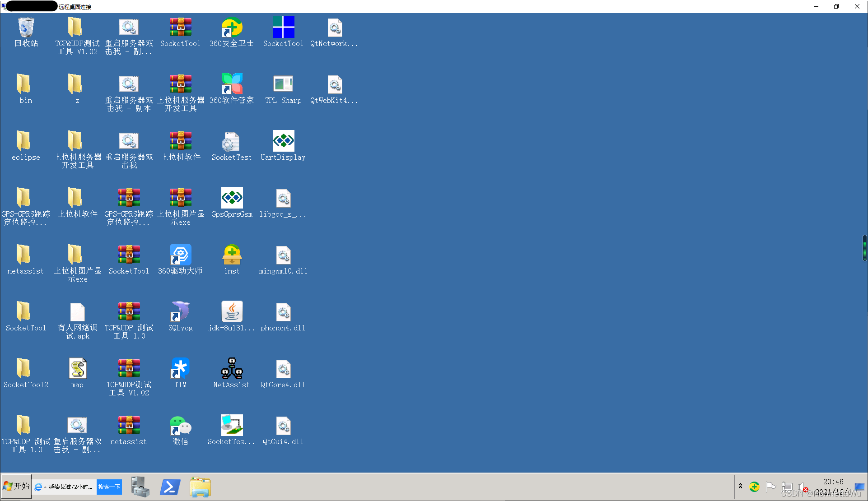868x501 pixels.
Task: Click the remote desktop vertical scrollbar thumb
Action: [x=864, y=248]
